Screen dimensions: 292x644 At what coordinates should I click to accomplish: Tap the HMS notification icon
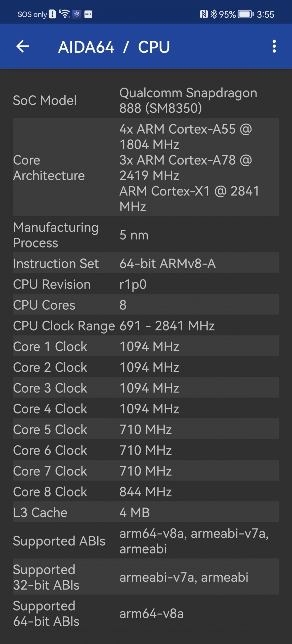point(88,14)
